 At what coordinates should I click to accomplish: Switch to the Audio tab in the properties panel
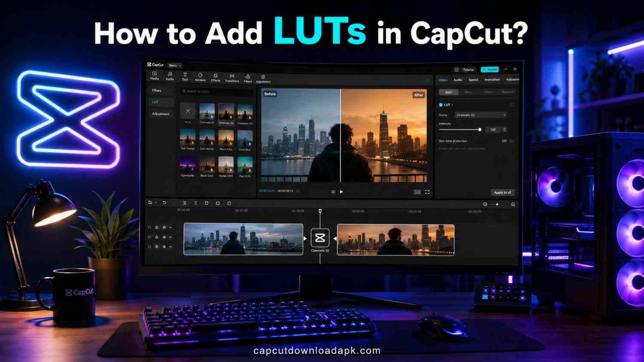click(458, 80)
